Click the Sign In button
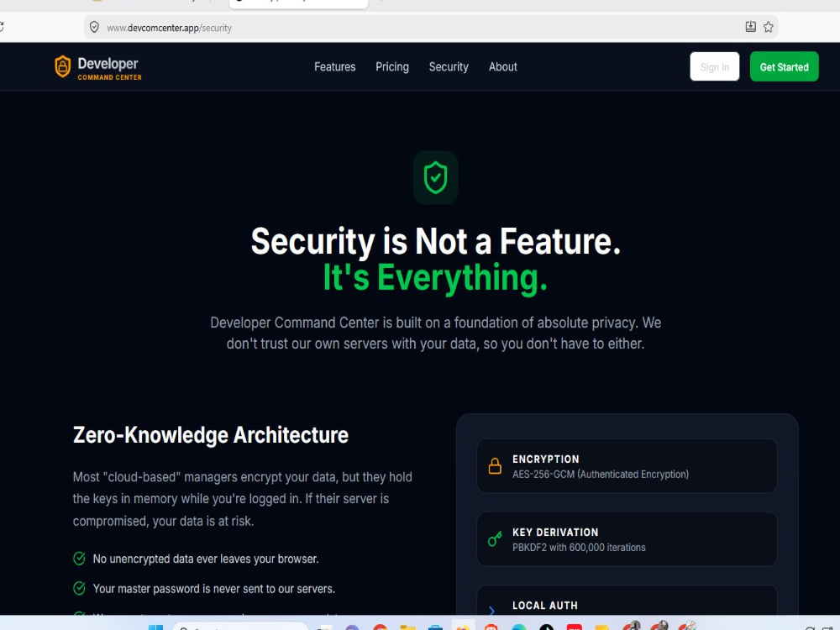The image size is (840, 630). [x=715, y=67]
